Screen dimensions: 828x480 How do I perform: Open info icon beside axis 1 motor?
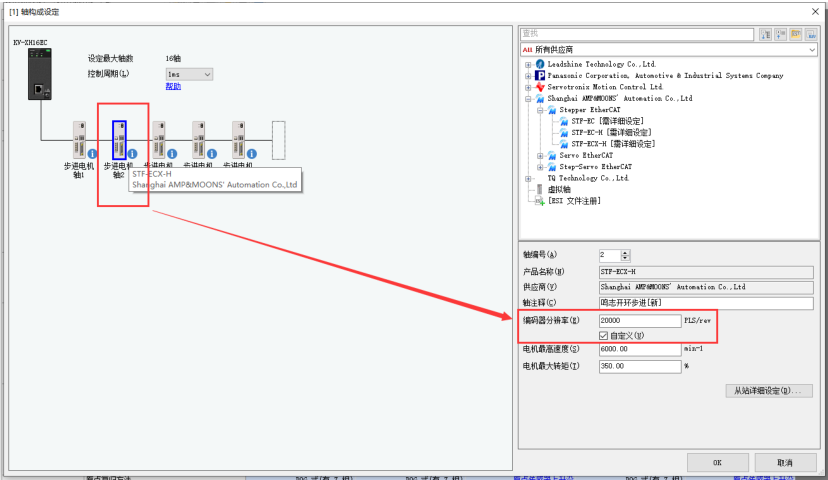92,154
